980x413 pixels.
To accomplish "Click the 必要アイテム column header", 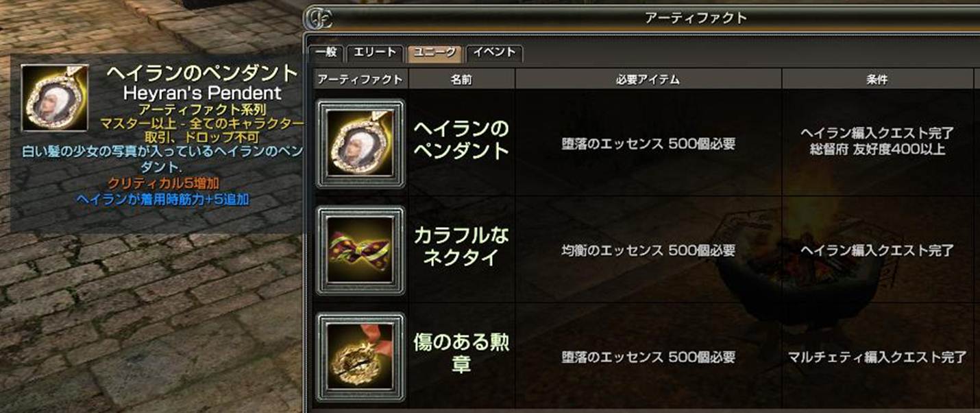I will pos(648,80).
